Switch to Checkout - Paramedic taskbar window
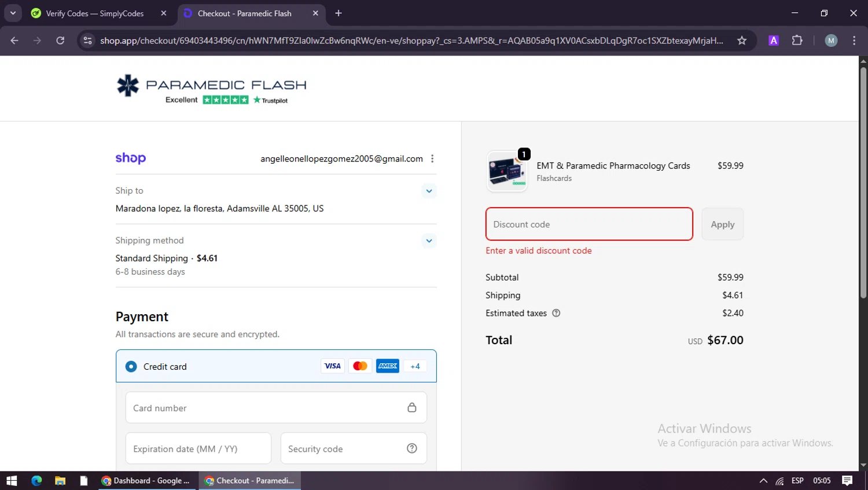Viewport: 868px width, 490px height. click(250, 481)
